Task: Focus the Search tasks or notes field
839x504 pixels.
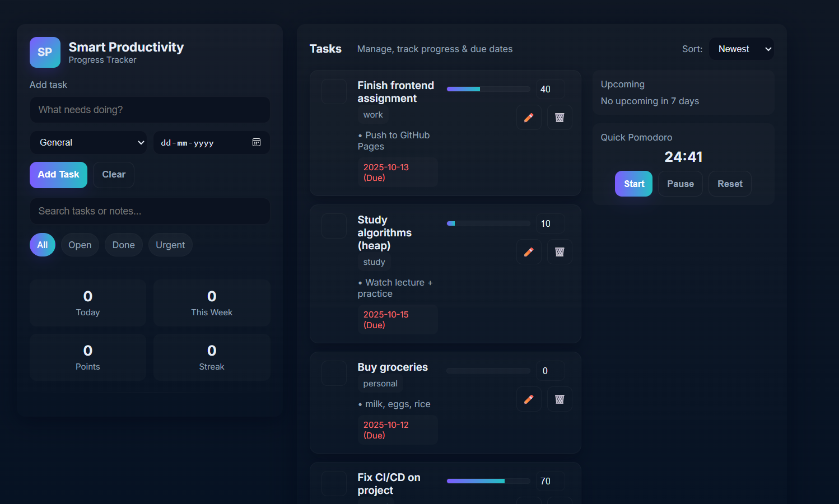Action: (150, 211)
